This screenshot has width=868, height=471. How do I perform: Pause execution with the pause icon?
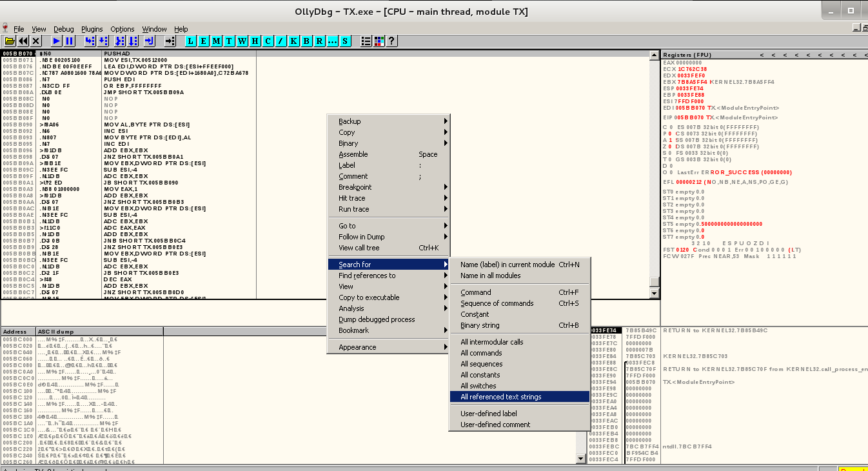tap(69, 41)
